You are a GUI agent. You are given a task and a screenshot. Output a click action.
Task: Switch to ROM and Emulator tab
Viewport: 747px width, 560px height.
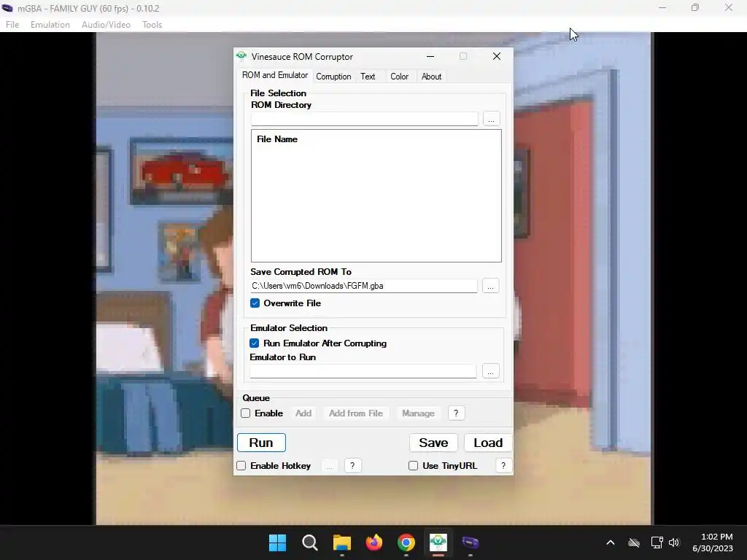click(275, 75)
